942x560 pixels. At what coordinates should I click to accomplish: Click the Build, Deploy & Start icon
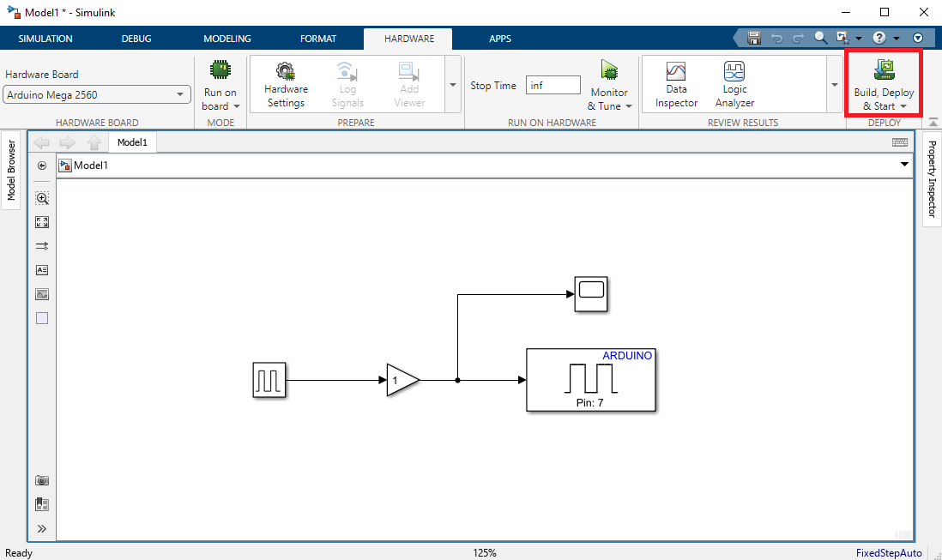pyautogui.click(x=884, y=70)
